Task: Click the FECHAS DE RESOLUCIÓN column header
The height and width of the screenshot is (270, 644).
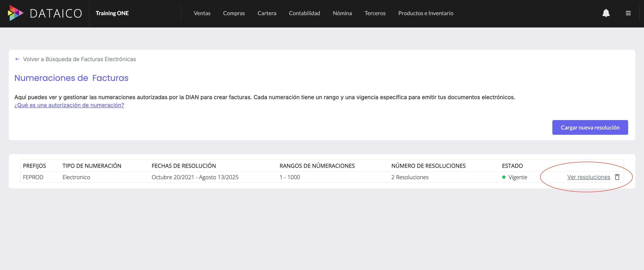Action: pyautogui.click(x=184, y=166)
